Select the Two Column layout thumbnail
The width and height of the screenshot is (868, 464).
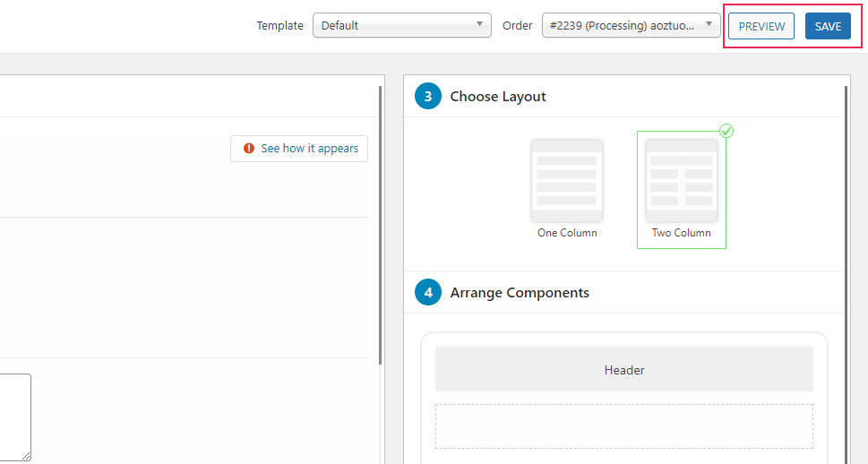(682, 181)
